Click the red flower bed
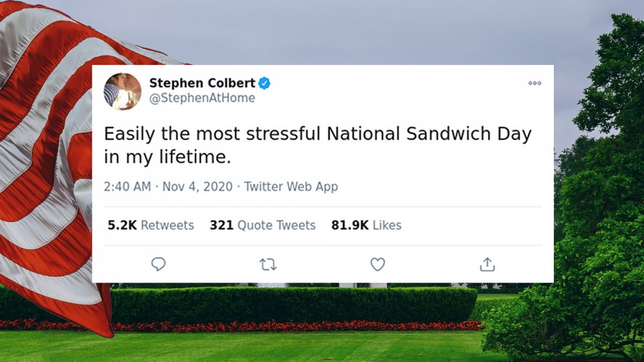Screen dimensions: 644x362 pos(291,325)
